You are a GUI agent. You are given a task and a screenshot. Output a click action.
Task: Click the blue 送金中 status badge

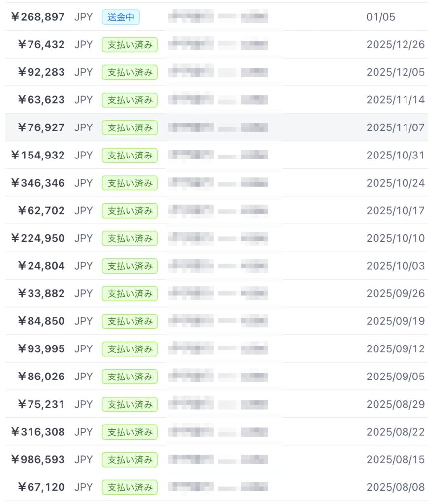pyautogui.click(x=121, y=17)
